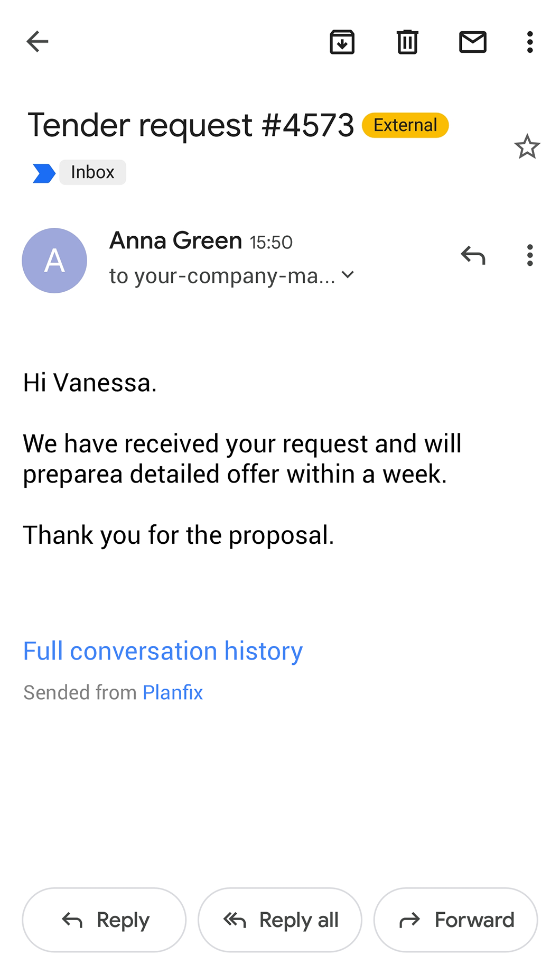Click Anna Green's avatar circle

54,261
